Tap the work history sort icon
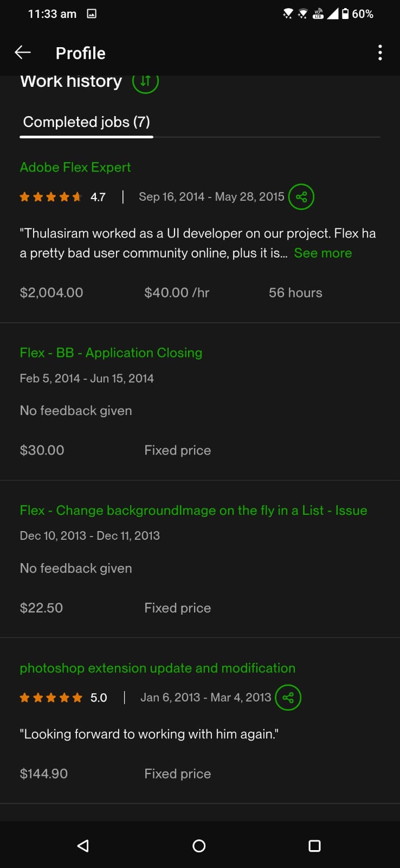The height and width of the screenshot is (868, 400). coord(145,82)
